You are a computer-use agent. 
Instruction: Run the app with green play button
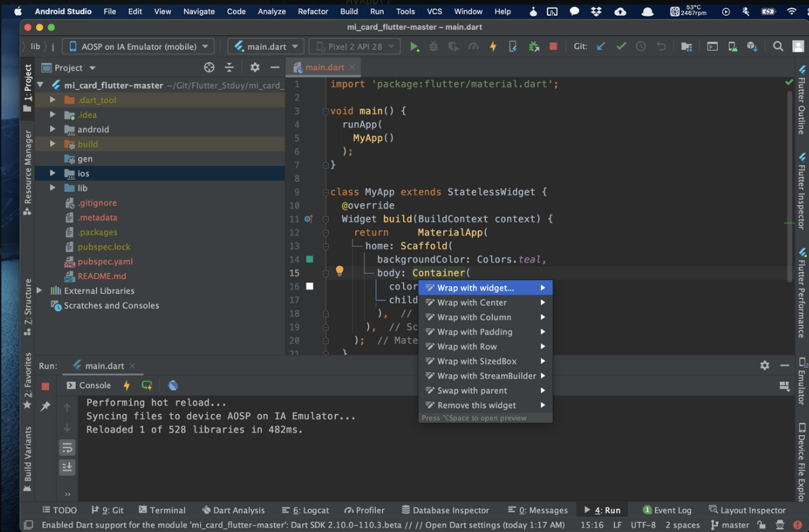(414, 46)
